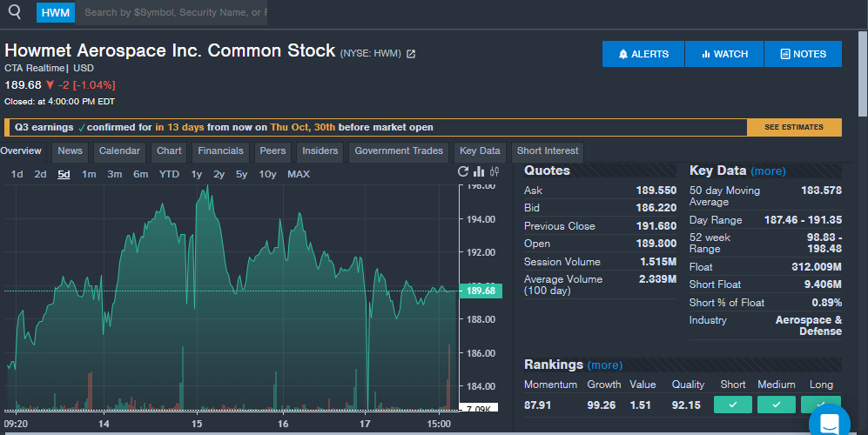This screenshot has height=435, width=868.
Task: Select the YTD chart range
Action: [x=169, y=174]
